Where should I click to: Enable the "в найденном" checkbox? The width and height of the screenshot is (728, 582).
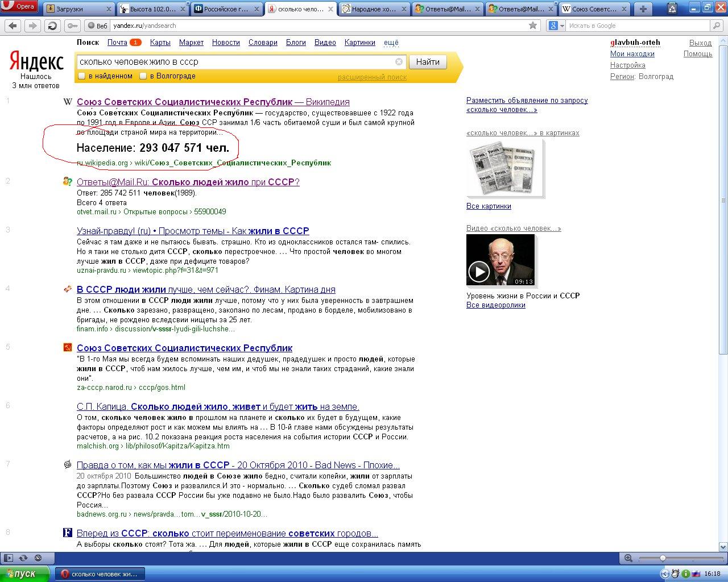coord(82,76)
